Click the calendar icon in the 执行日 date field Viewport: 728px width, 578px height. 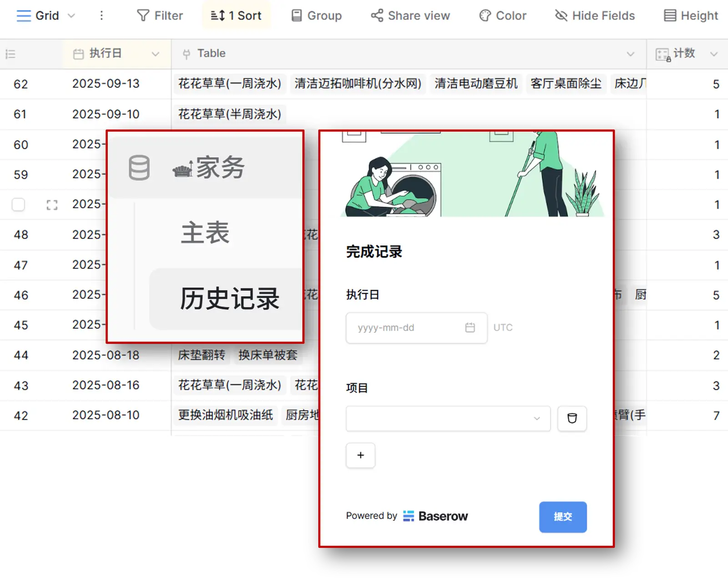[470, 328]
